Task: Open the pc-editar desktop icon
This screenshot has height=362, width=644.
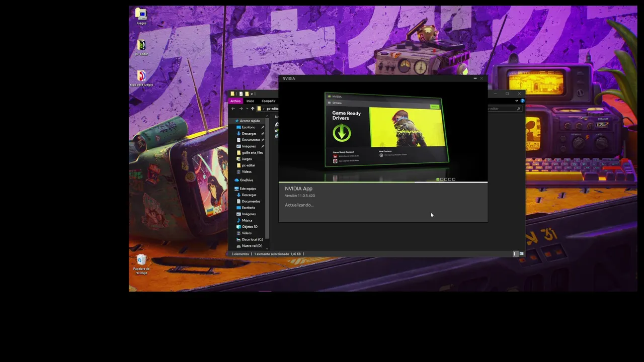Action: point(141,47)
